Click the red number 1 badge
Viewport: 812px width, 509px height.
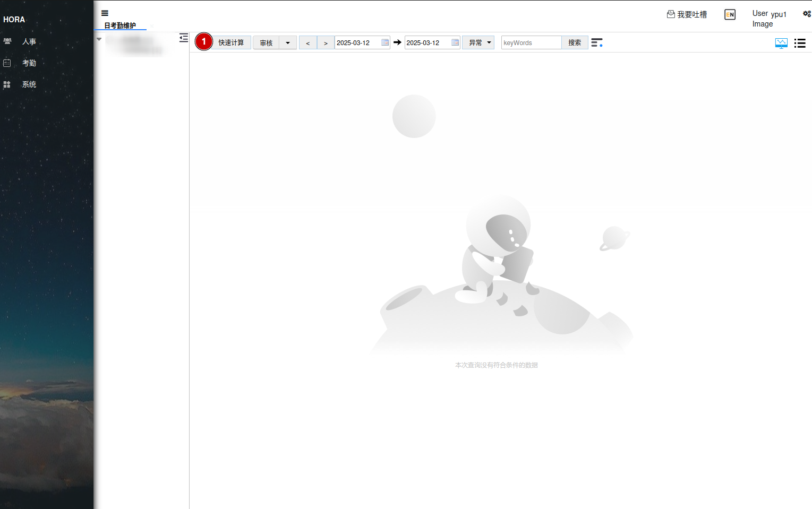pos(204,41)
